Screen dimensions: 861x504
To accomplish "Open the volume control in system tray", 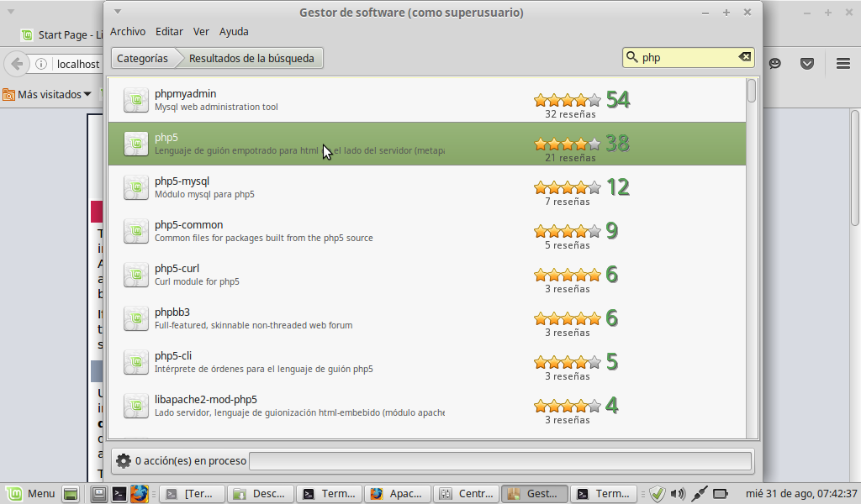I will tap(678, 494).
